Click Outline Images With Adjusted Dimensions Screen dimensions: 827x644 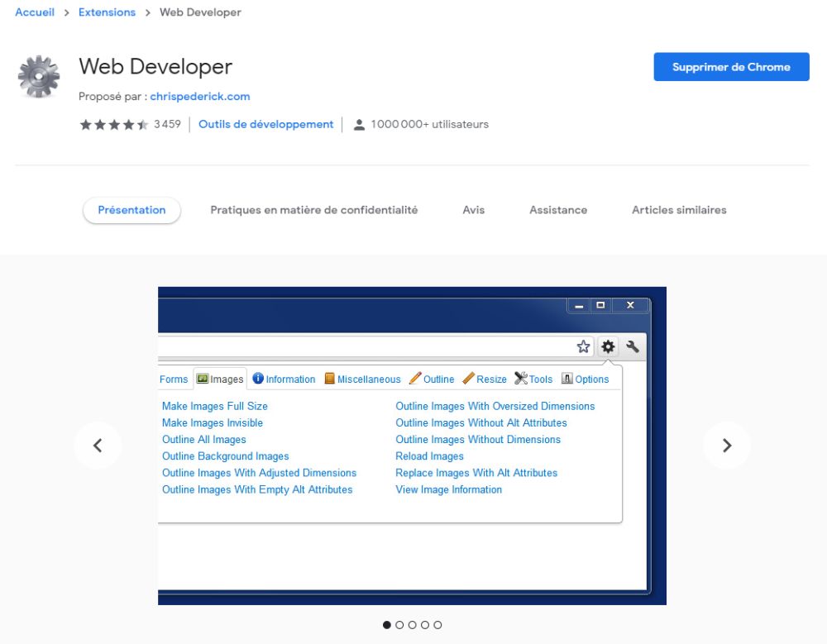click(x=260, y=473)
